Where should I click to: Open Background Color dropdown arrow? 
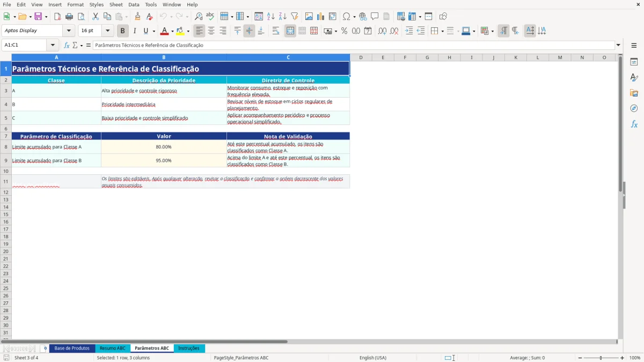[188, 31]
